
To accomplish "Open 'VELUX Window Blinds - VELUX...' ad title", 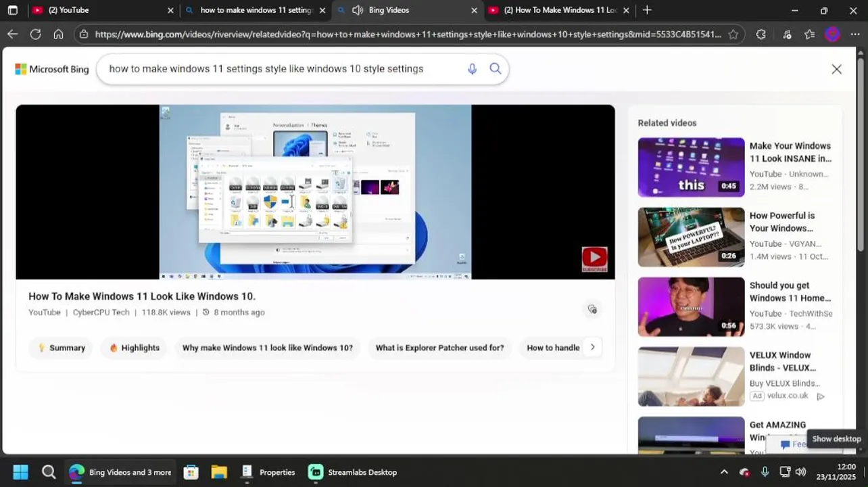I will [x=783, y=361].
